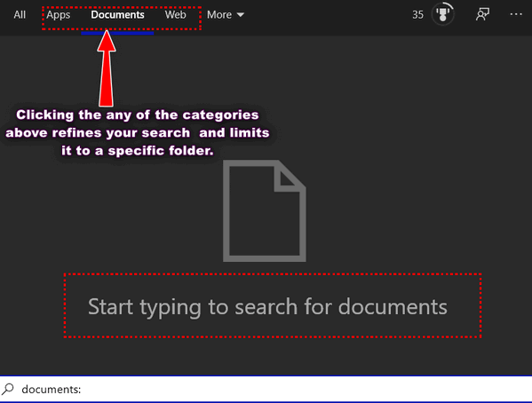Open the three-dot options menu
Image resolution: width=532 pixels, height=403 pixels.
(516, 14)
